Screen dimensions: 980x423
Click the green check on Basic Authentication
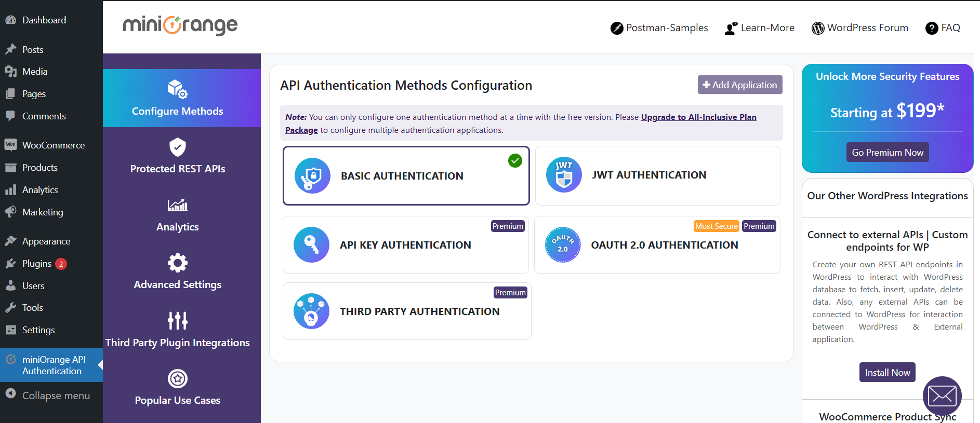[x=515, y=161]
